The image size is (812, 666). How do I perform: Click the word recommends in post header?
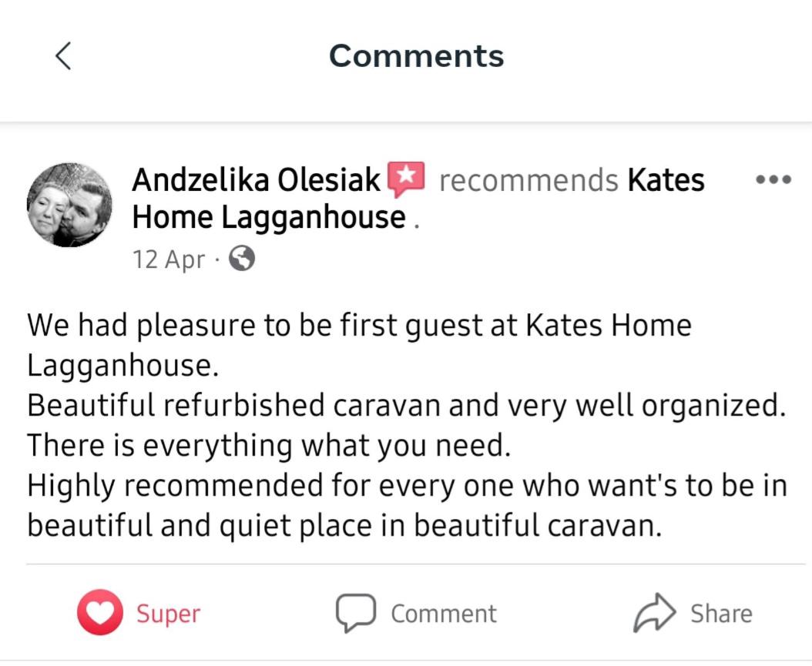pyautogui.click(x=528, y=180)
